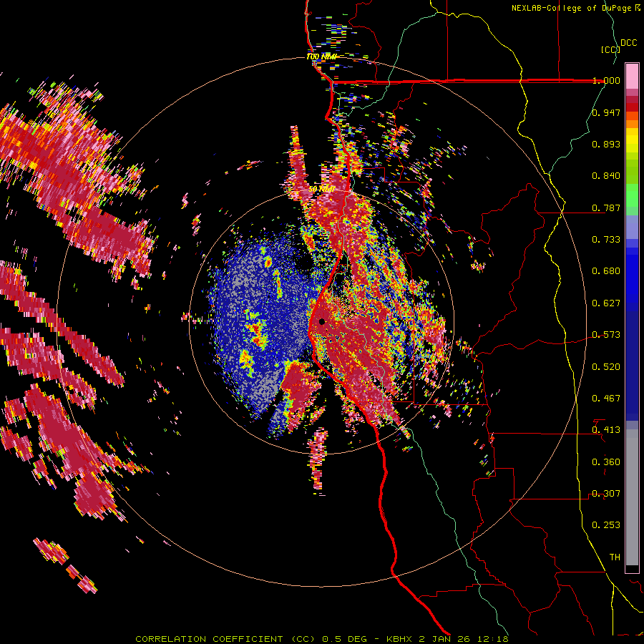644x644 pixels.
Task: Select the 0.893 legend value
Action: [x=606, y=144]
